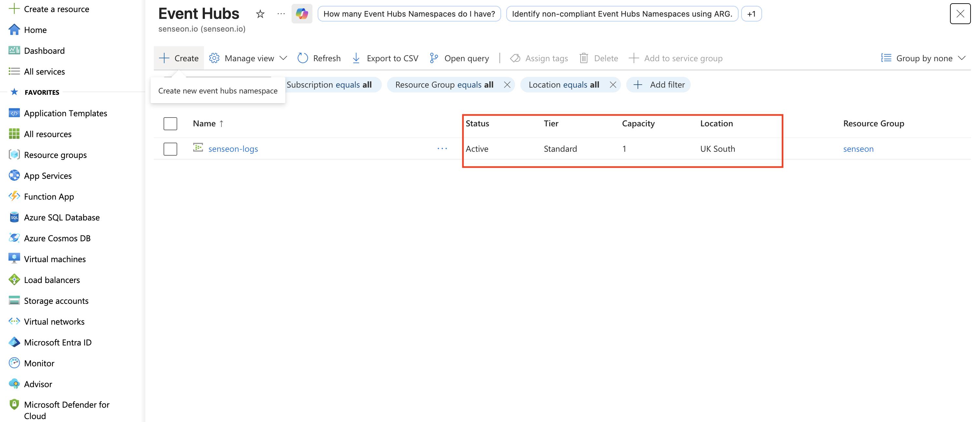
Task: Sort by the Location column header
Action: click(x=716, y=123)
